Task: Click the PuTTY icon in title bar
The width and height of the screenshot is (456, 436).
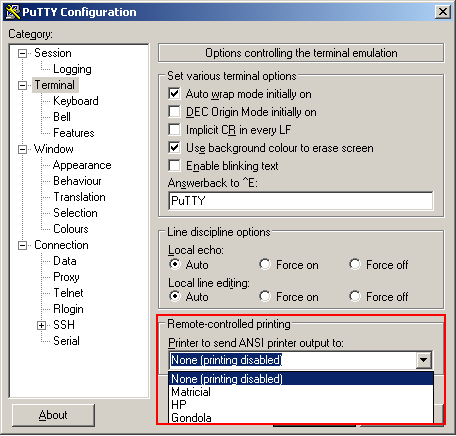Action: pyautogui.click(x=13, y=12)
